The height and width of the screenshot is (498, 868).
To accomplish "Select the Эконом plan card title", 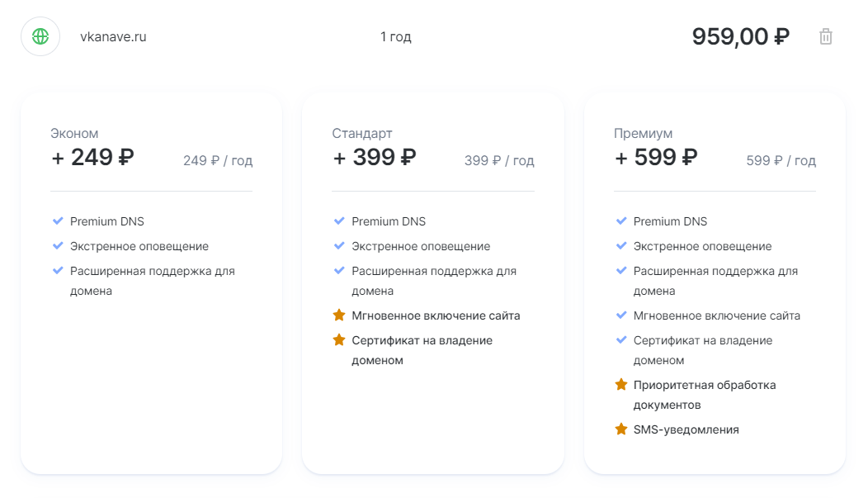I will pos(74,134).
